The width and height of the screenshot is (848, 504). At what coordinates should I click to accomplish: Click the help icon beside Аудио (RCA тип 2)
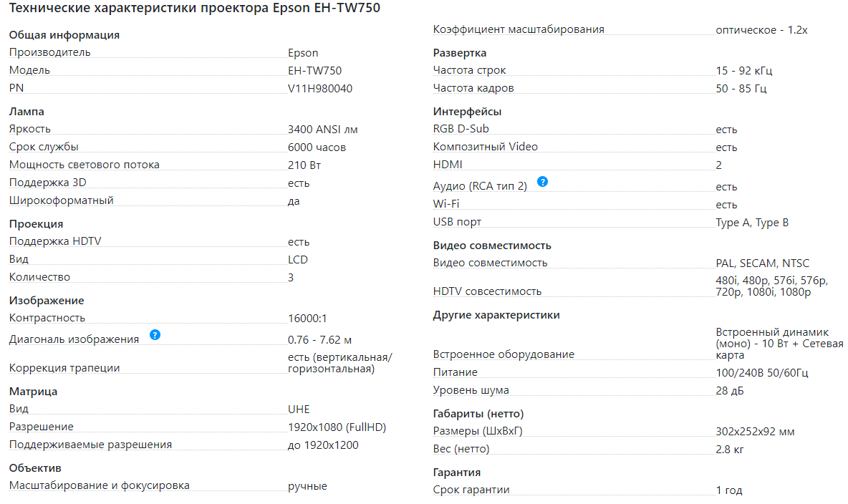[542, 182]
